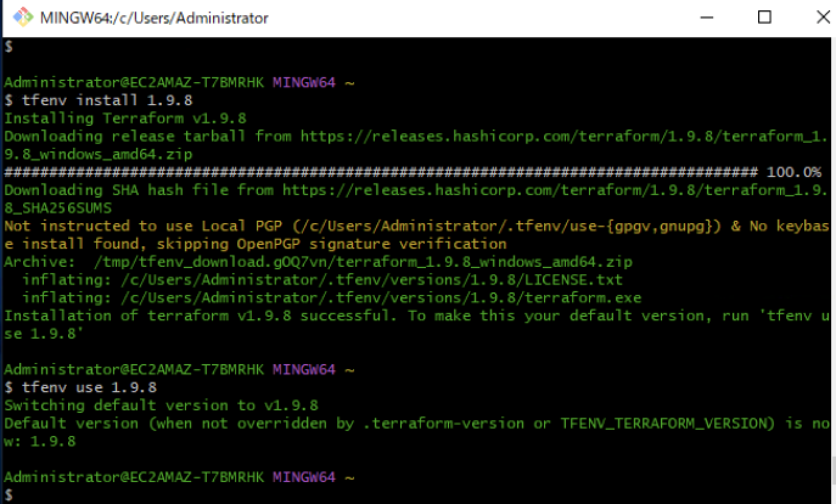836x504 pixels.
Task: Click the 'Archive:' tfenv_download zip line
Action: [x=318, y=262]
